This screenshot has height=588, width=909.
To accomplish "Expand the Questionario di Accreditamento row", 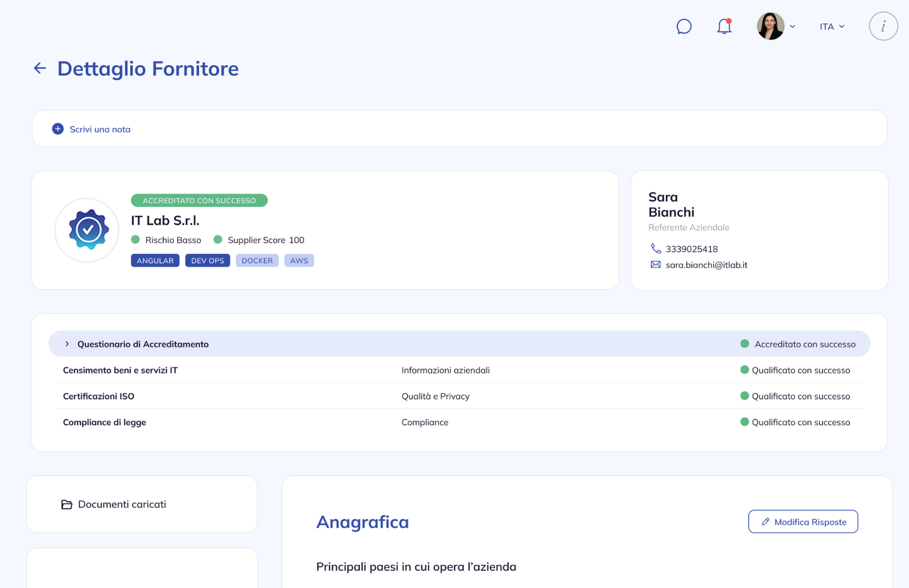I will pos(67,344).
